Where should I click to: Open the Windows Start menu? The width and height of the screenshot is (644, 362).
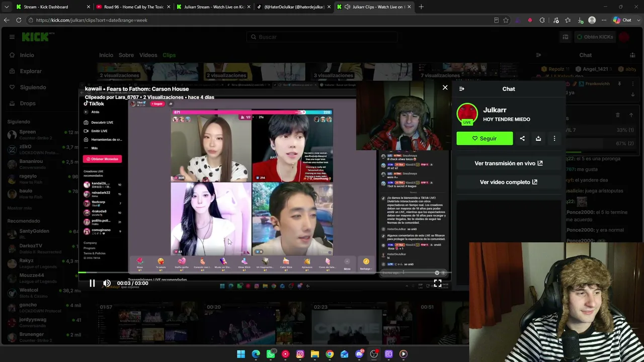pyautogui.click(x=241, y=354)
